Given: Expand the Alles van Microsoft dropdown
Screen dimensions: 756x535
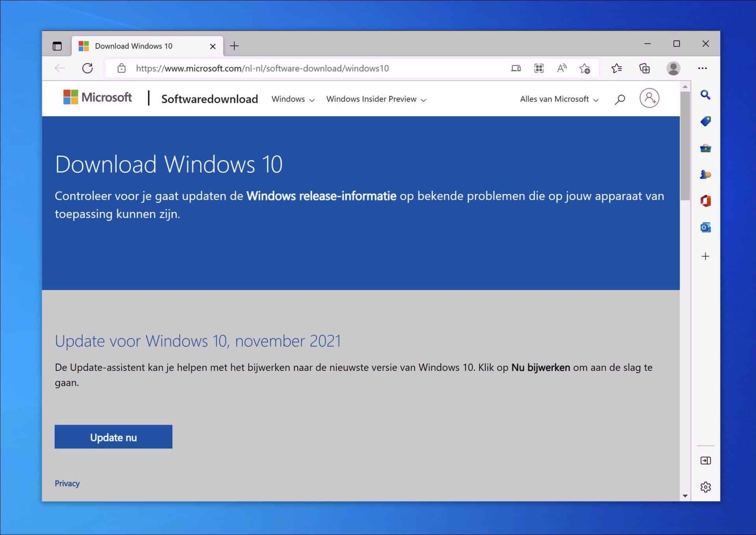Looking at the screenshot, I should coord(558,99).
